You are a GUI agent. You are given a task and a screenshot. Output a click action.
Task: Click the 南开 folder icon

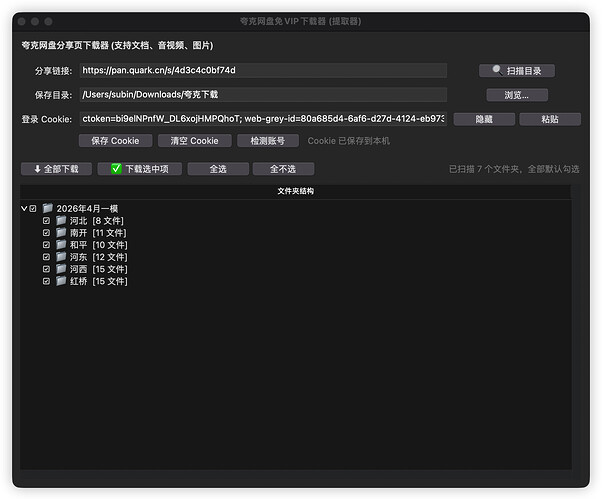(61, 232)
